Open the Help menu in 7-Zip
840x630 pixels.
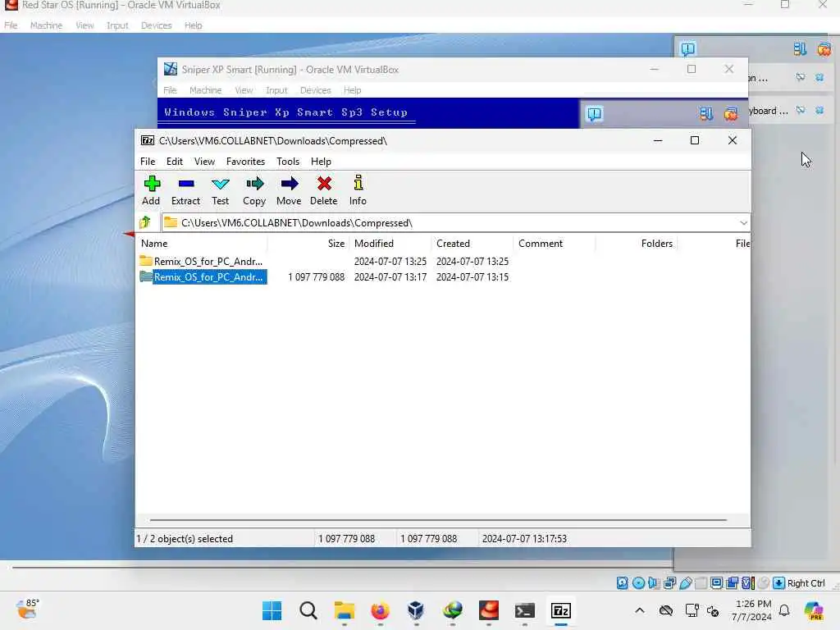[321, 162]
